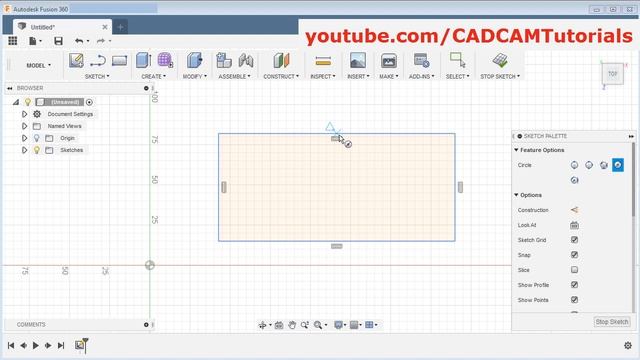The width and height of the screenshot is (640, 360).
Task: Select the Rectangle sketch tool icon
Action: [x=120, y=61]
